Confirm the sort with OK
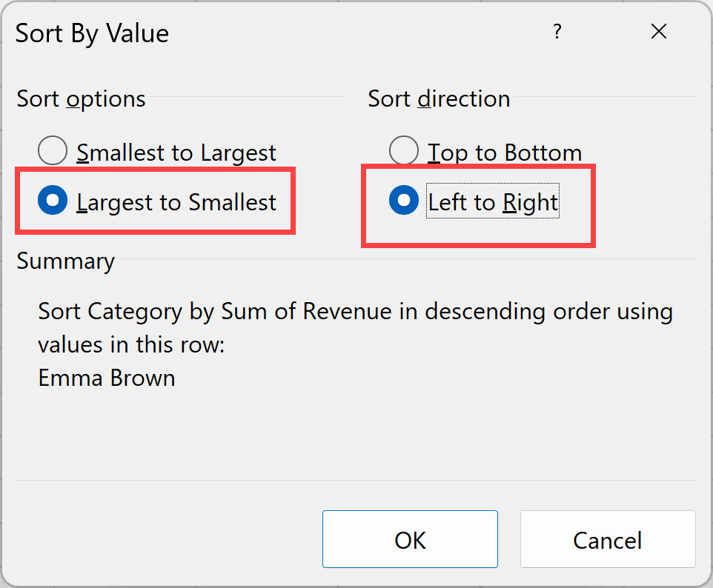The image size is (713, 588). tap(410, 540)
